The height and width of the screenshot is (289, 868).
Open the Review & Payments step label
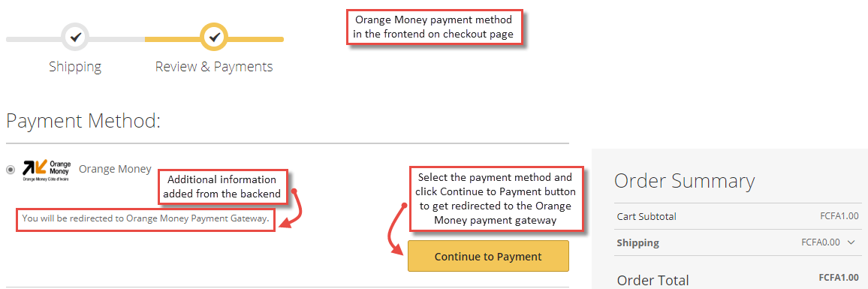coord(214,67)
